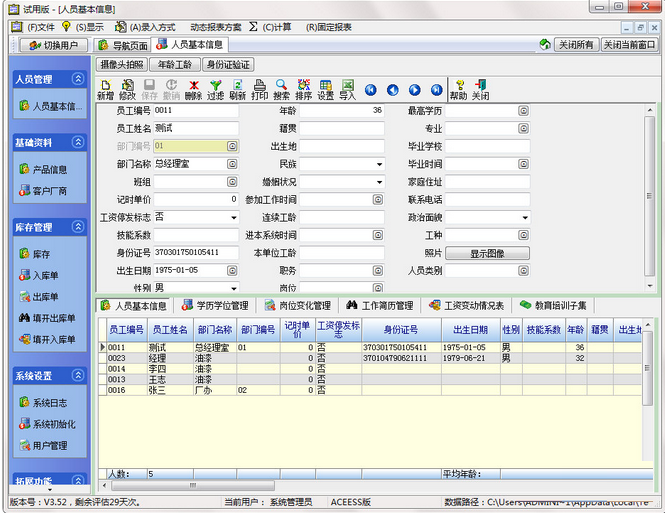Viewport: 665px width, 513px height.
Task: Open the 政治面貌 dropdown
Action: pos(525,217)
